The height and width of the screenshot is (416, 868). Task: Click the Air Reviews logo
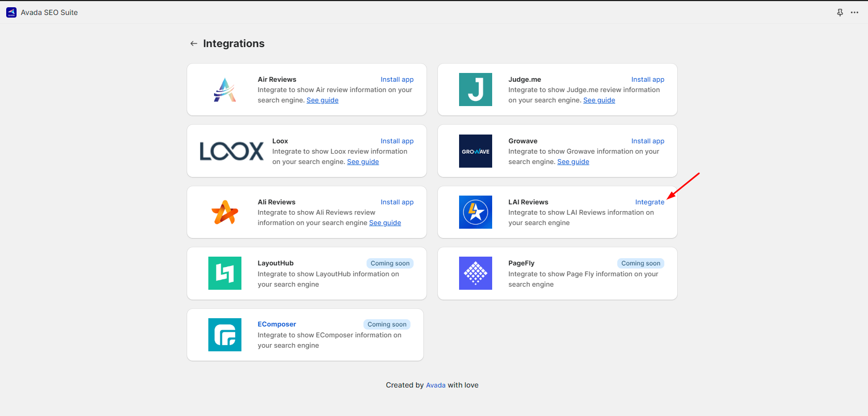[x=225, y=90]
